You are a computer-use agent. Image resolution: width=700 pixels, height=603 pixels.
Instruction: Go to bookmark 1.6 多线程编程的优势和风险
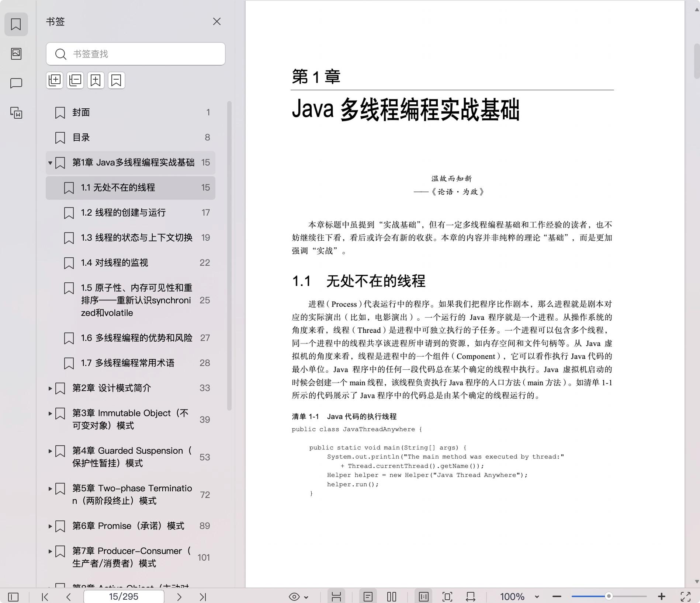click(131, 338)
